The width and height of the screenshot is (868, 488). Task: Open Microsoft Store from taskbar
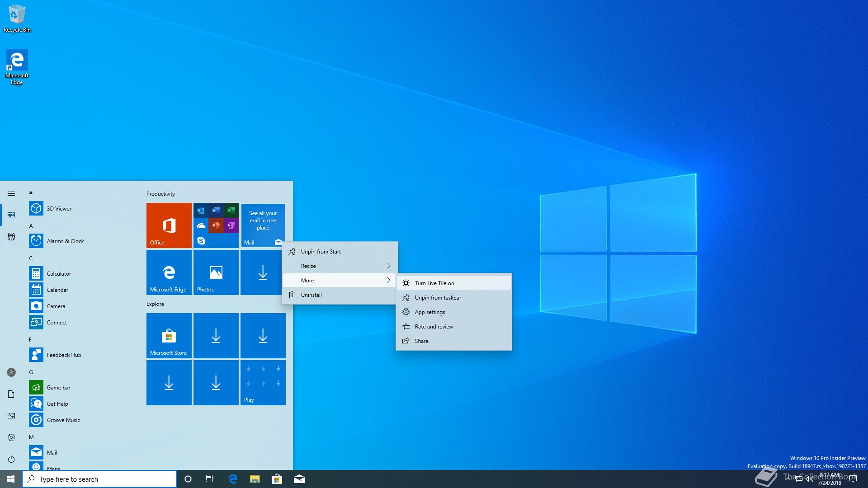click(277, 479)
